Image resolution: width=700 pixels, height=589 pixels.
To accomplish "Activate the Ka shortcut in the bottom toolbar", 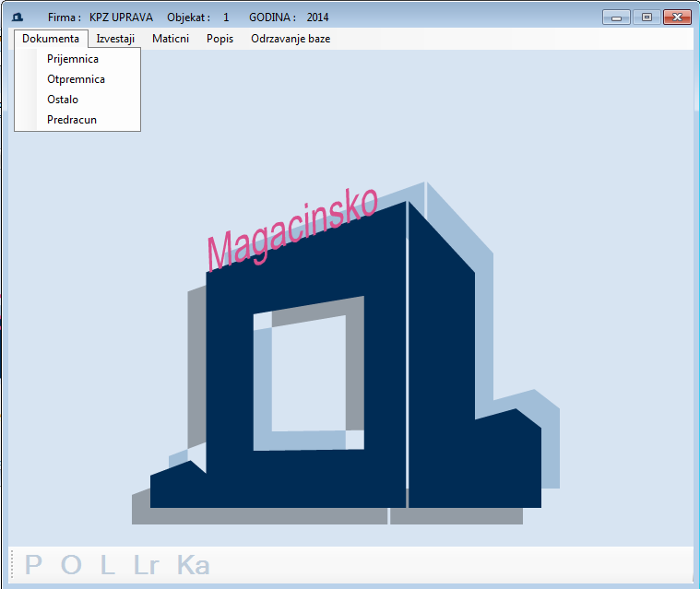I will (193, 565).
